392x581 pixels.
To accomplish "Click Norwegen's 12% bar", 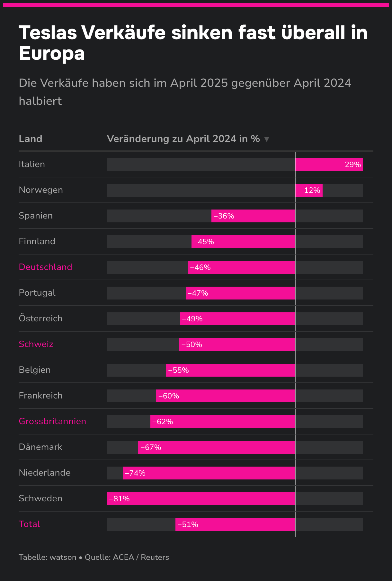I will [309, 190].
